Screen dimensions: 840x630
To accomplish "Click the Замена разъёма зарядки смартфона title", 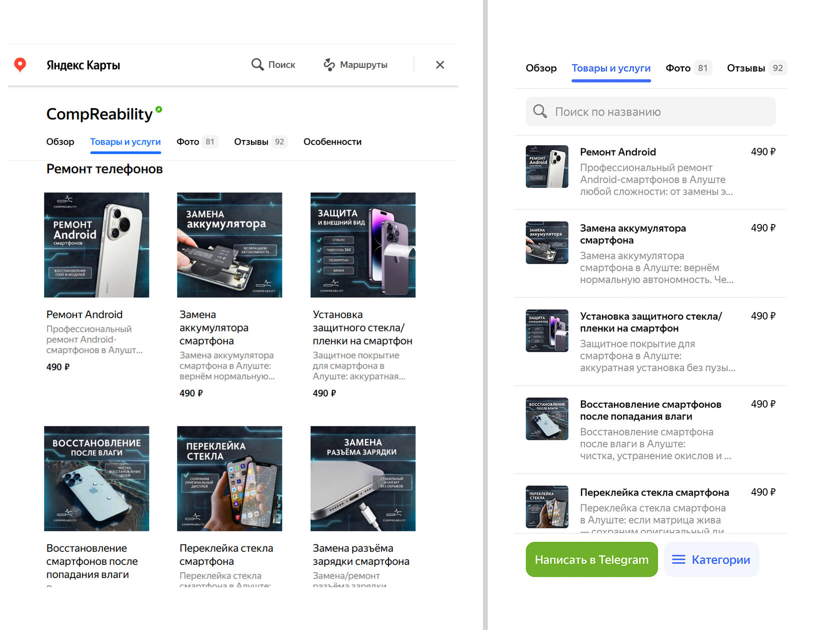I will (x=361, y=554).
